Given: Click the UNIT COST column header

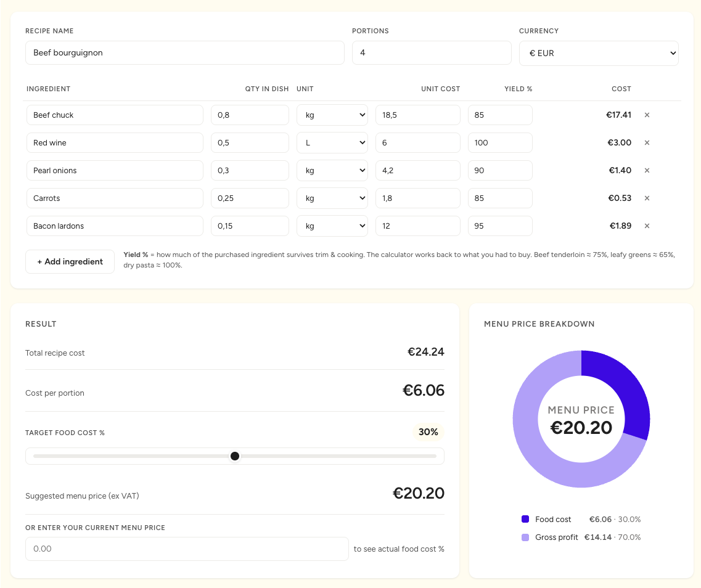Looking at the screenshot, I should 440,89.
